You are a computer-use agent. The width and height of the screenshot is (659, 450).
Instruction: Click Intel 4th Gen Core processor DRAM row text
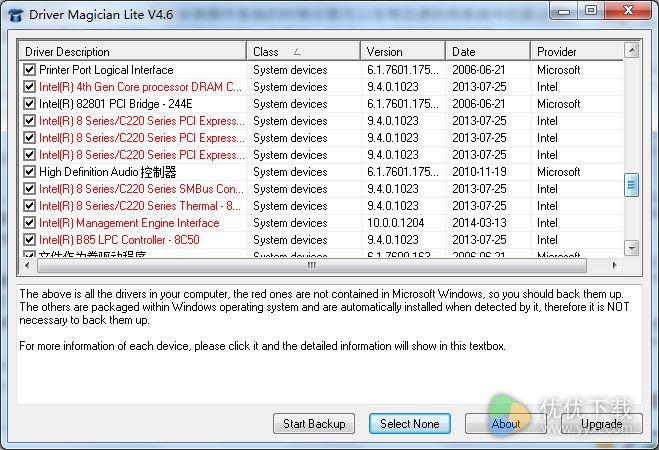(140, 87)
